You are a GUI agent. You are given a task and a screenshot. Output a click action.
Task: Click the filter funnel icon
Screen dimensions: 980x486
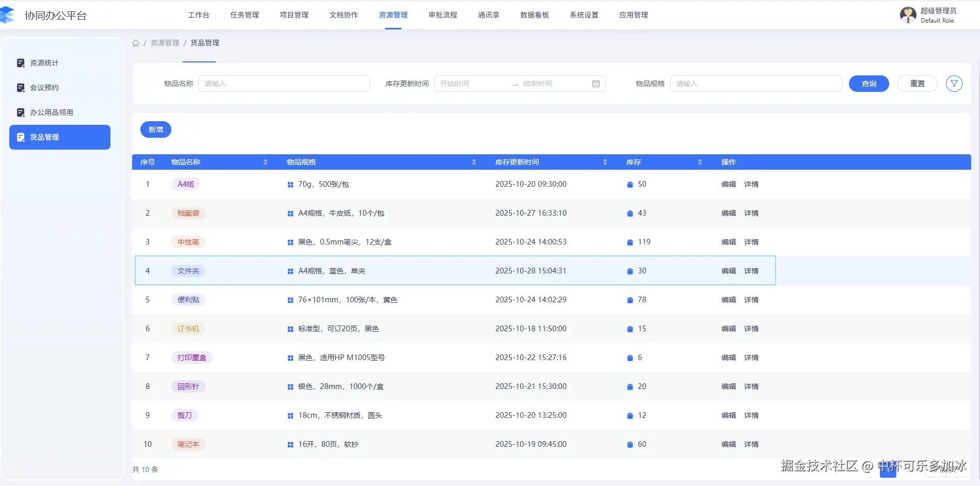pyautogui.click(x=954, y=84)
